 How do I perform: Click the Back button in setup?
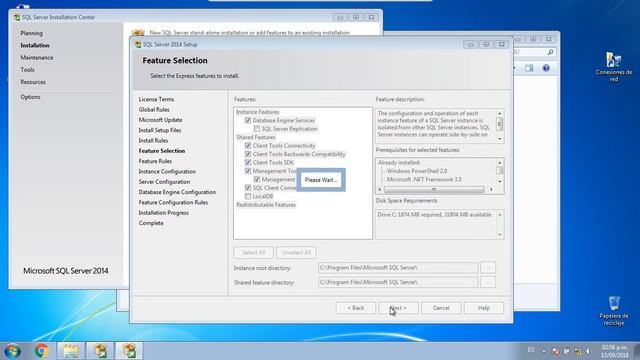pos(356,308)
